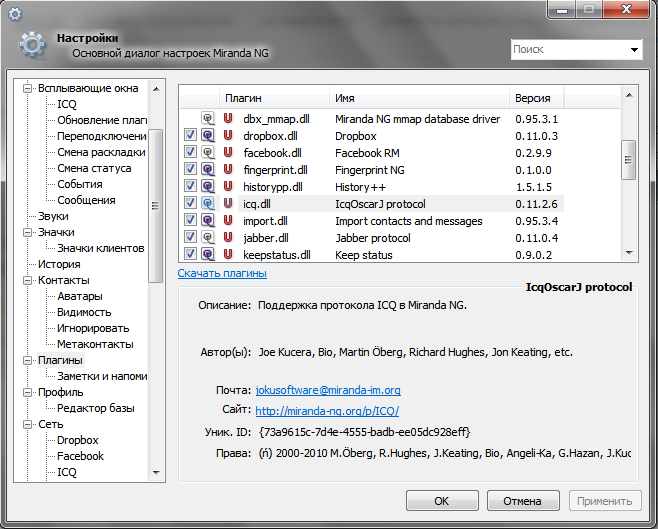Sort list by Плагин column header

click(x=274, y=98)
